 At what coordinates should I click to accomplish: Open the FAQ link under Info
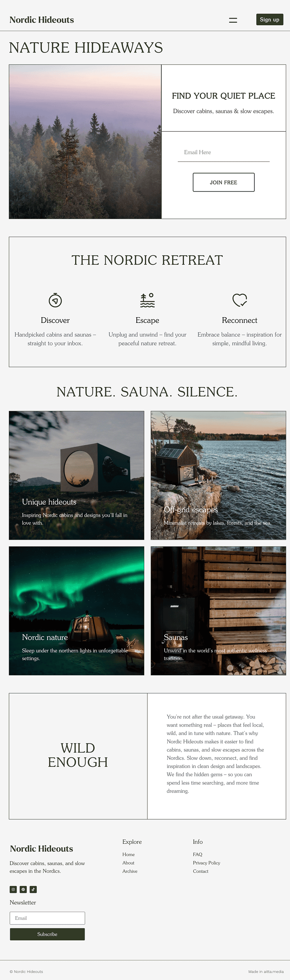197,854
